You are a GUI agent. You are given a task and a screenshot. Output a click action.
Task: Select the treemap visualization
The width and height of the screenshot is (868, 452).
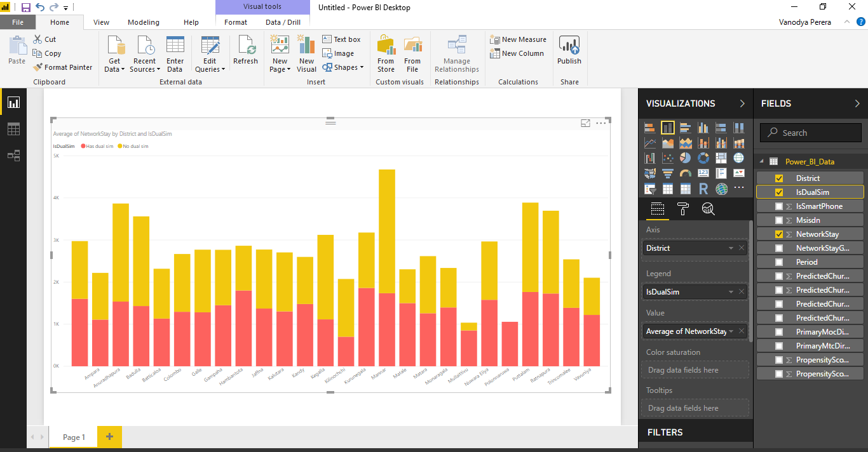pyautogui.click(x=721, y=157)
